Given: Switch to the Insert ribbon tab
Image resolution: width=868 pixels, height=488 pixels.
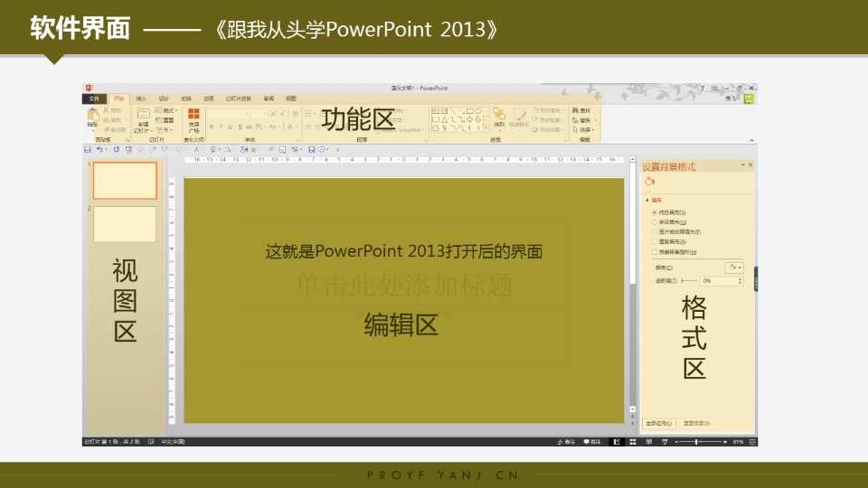Looking at the screenshot, I should [x=141, y=98].
